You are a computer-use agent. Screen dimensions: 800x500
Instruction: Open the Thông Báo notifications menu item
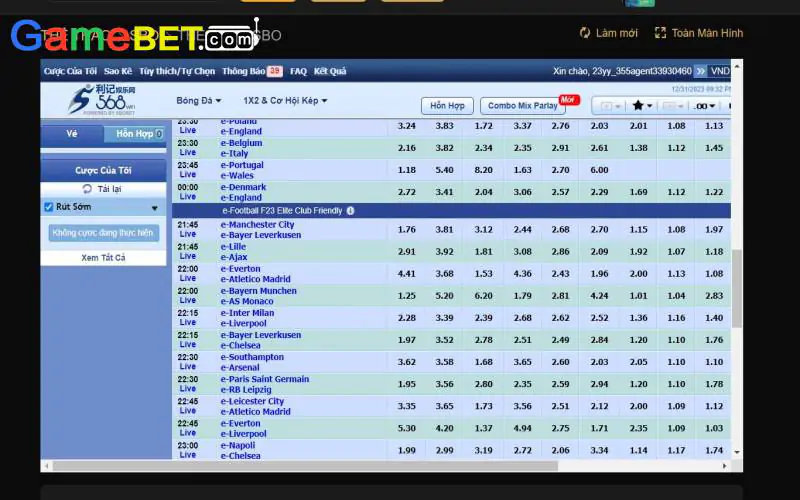251,71
